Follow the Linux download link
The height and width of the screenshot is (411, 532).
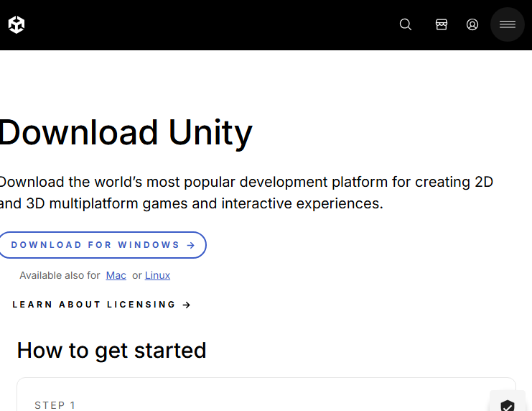[x=157, y=275]
